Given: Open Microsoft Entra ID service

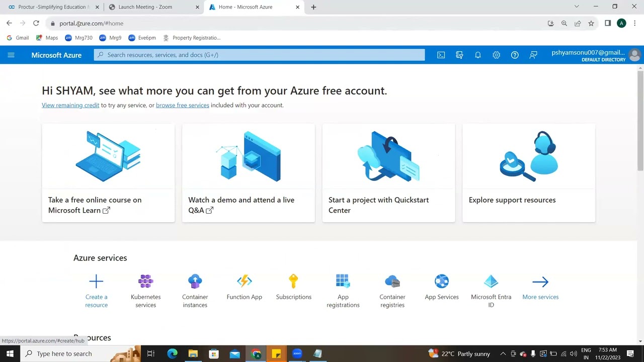Looking at the screenshot, I should click(x=491, y=291).
